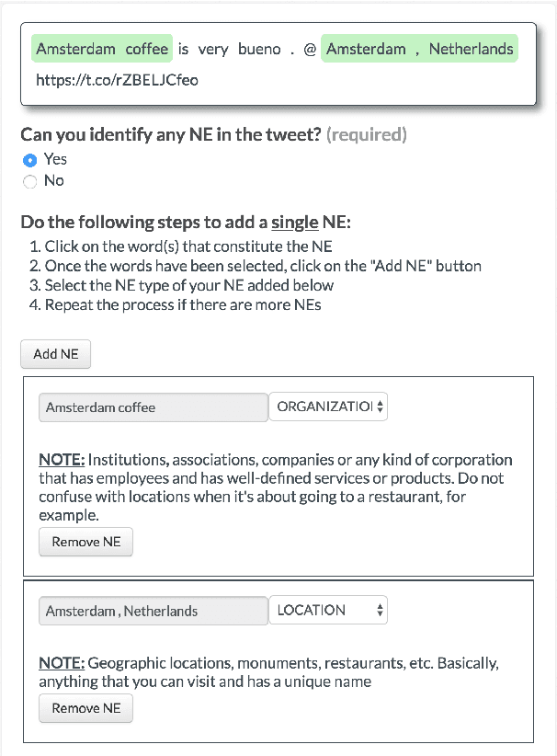
Task: Select the "No" radio option
Action: click(x=29, y=181)
